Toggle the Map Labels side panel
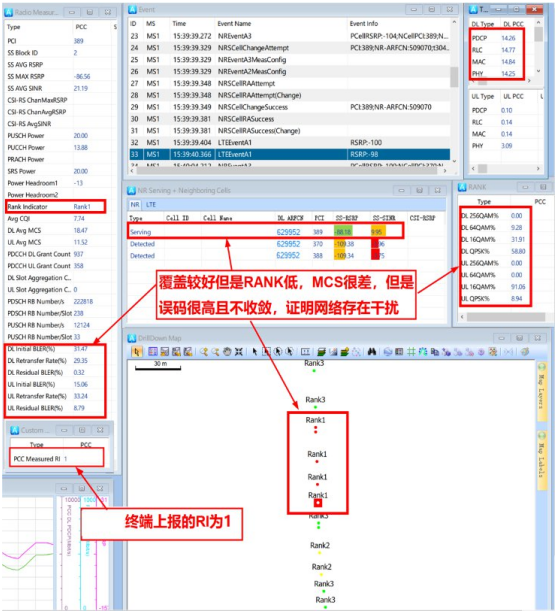Viewport: 558px width, 613px height. click(542, 461)
